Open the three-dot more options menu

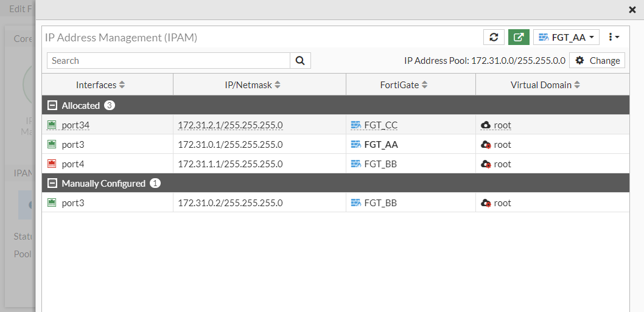click(x=614, y=37)
